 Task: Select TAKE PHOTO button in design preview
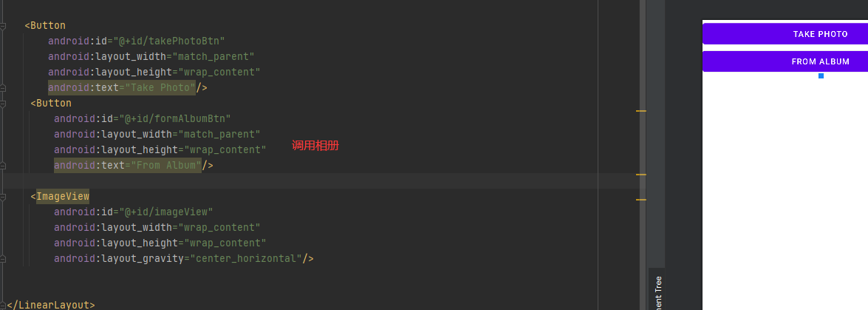click(785, 34)
